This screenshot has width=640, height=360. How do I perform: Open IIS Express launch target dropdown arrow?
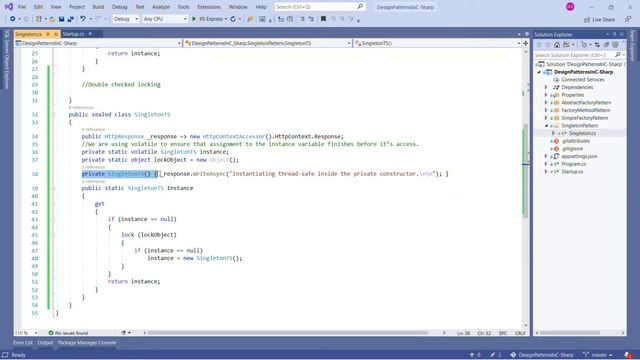[226, 19]
